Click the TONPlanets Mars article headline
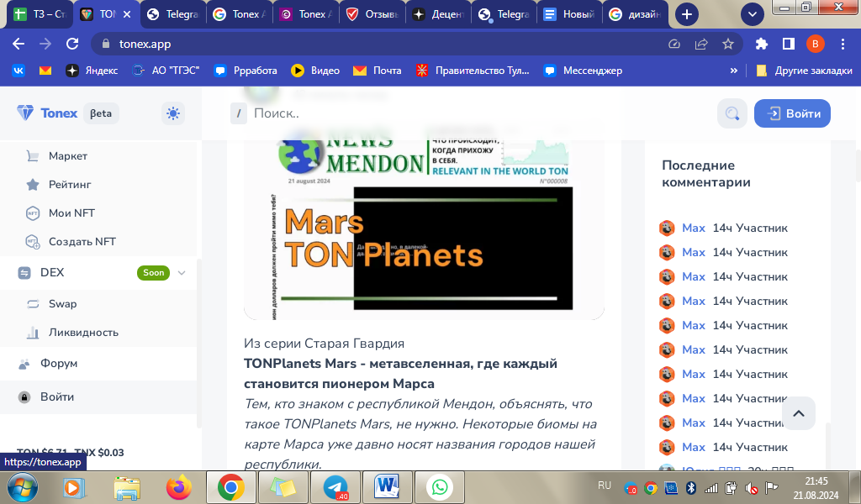The height and width of the screenshot is (504, 861). tap(400, 374)
